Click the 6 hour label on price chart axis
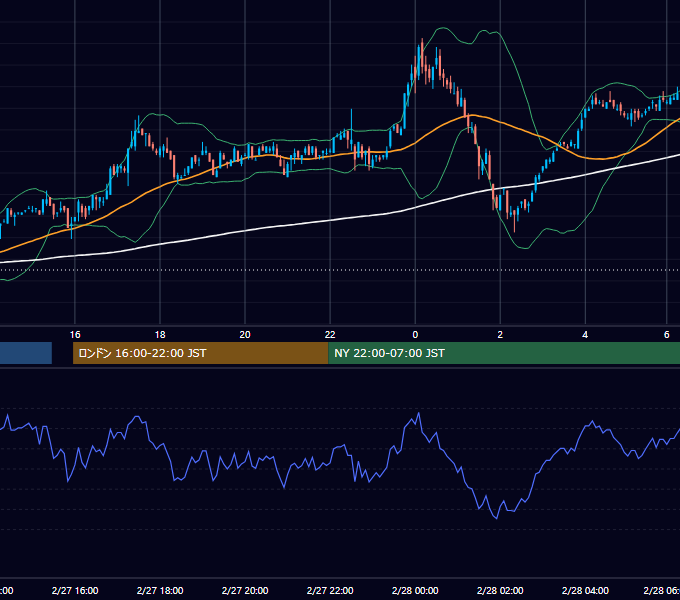Image resolution: width=680 pixels, height=600 pixels. click(667, 335)
